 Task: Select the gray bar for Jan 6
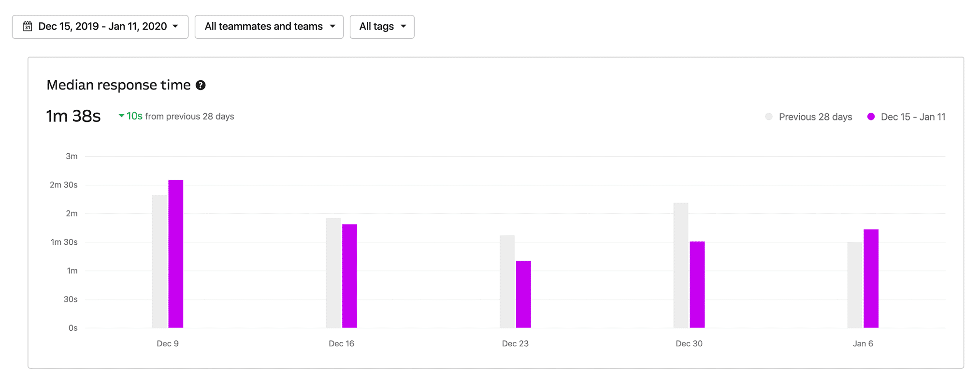coord(854,285)
